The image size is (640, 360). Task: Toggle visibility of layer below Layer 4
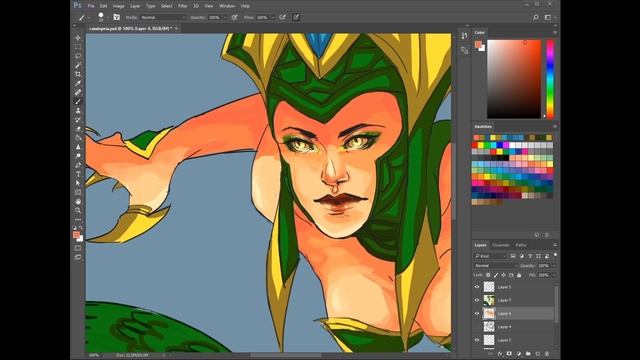[477, 340]
